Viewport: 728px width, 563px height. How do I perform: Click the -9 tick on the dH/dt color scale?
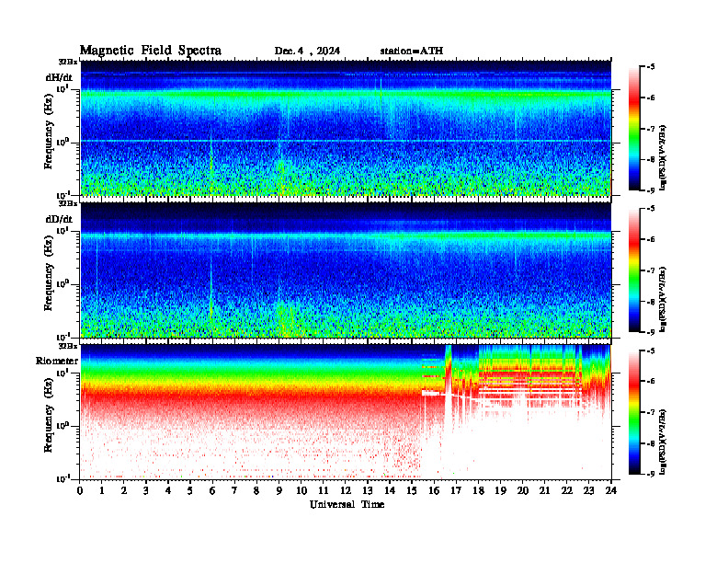click(x=651, y=190)
